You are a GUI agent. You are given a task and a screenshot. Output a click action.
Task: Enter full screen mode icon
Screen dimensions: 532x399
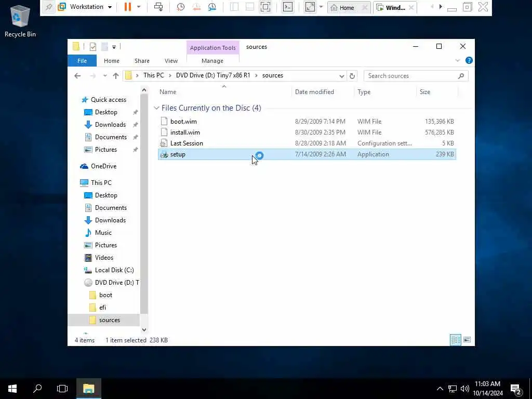tap(265, 7)
